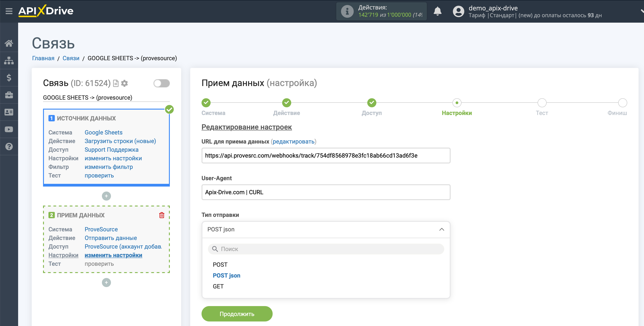Open the user account avatar

[x=458, y=11]
